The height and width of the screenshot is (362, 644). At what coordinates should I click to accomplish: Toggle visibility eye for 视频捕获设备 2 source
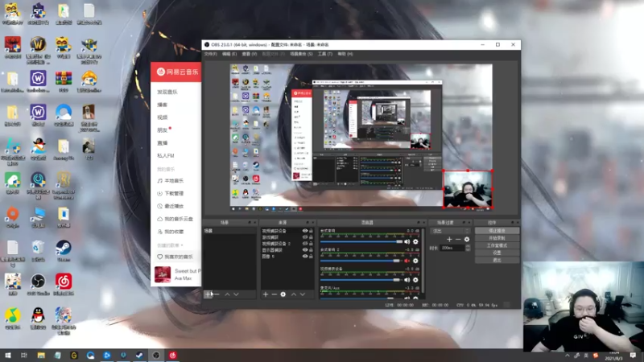tap(305, 244)
